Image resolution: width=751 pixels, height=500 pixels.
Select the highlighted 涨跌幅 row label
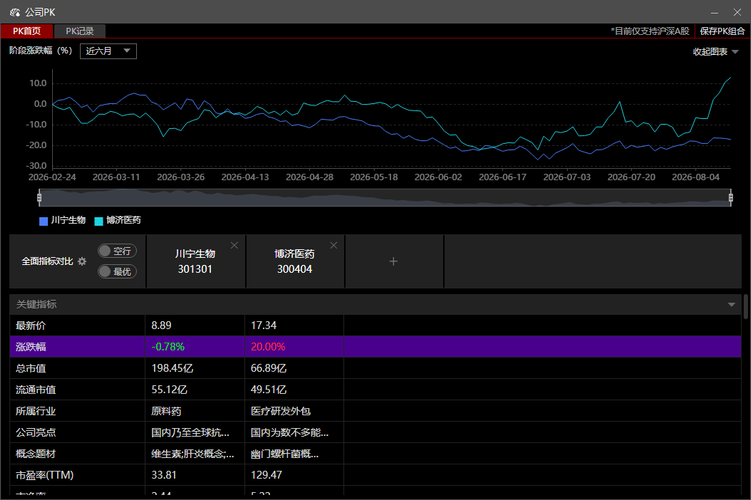(x=31, y=347)
